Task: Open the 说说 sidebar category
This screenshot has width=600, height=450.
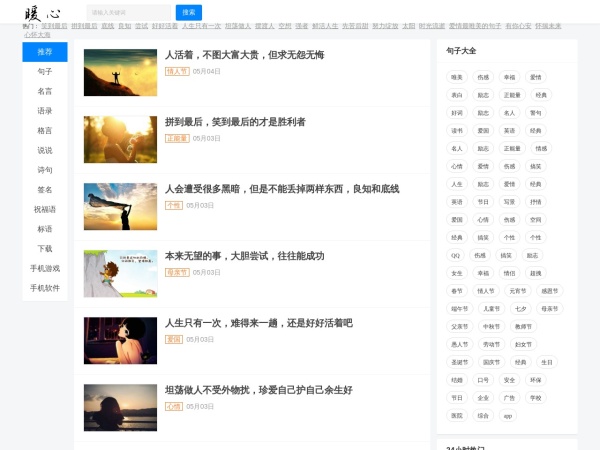Action: [x=45, y=150]
